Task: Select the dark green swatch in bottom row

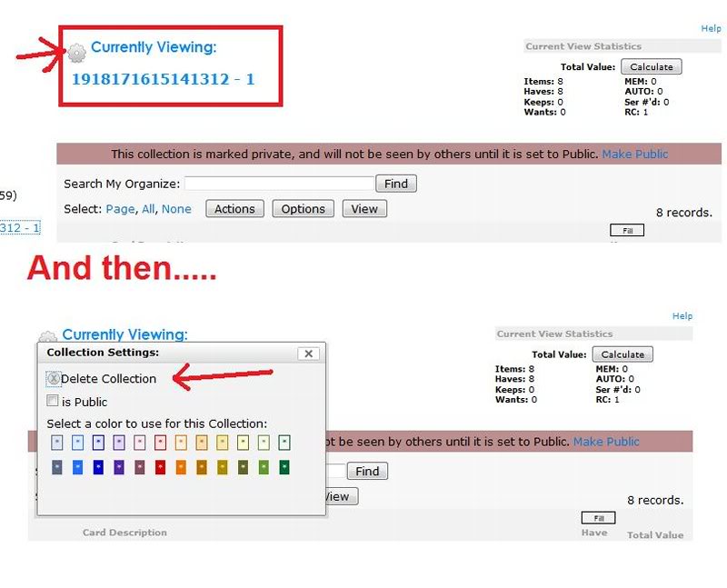Action: pos(284,467)
